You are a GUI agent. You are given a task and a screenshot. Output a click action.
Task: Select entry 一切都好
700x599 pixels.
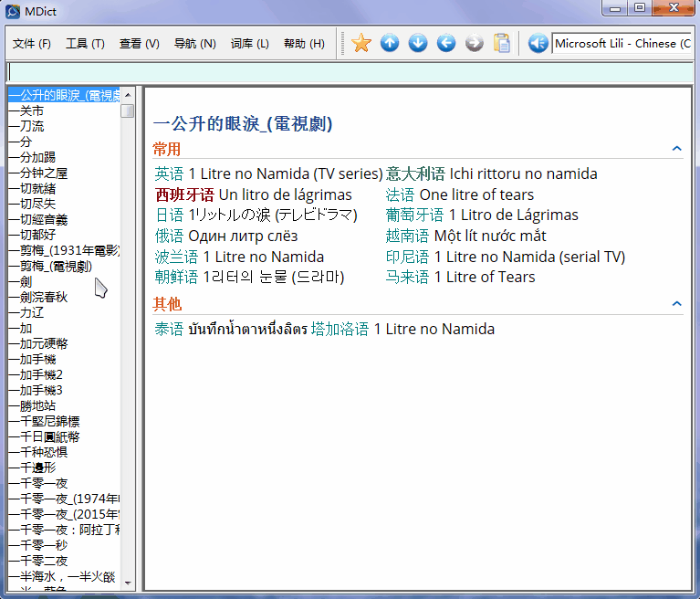(x=32, y=235)
